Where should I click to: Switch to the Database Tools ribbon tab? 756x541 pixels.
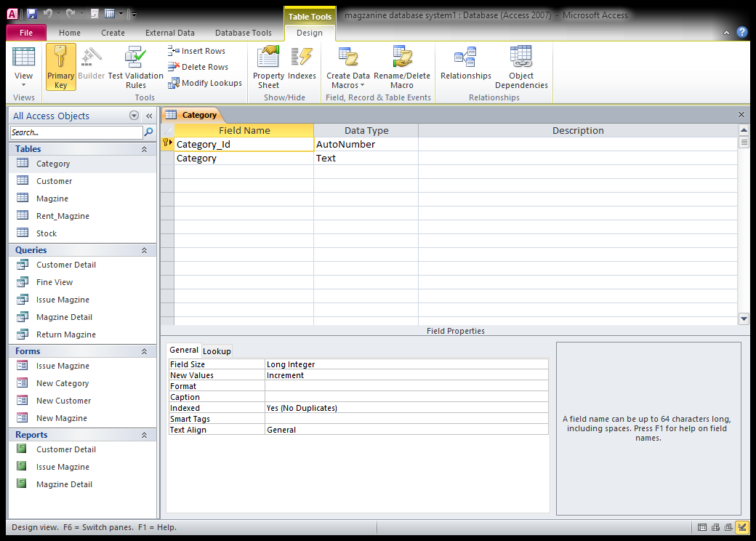(243, 32)
